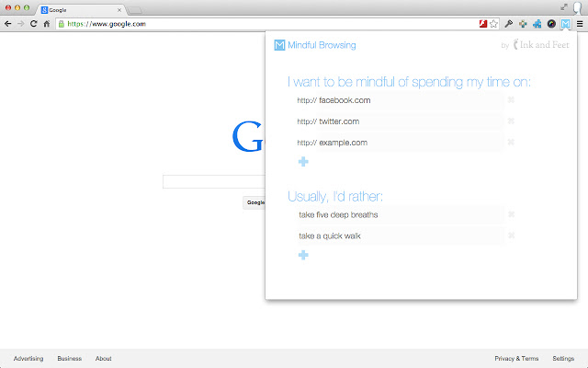Click the Google logo letter G
The image size is (588, 368).
(x=248, y=136)
